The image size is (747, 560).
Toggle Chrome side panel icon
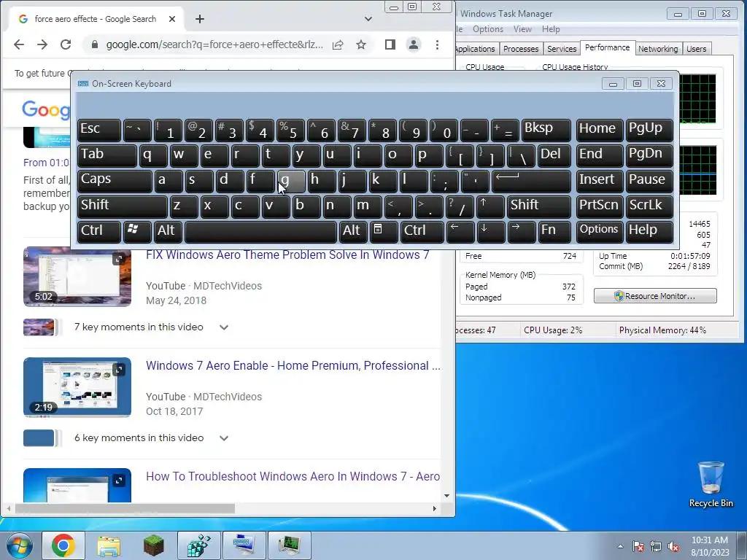[x=390, y=44]
